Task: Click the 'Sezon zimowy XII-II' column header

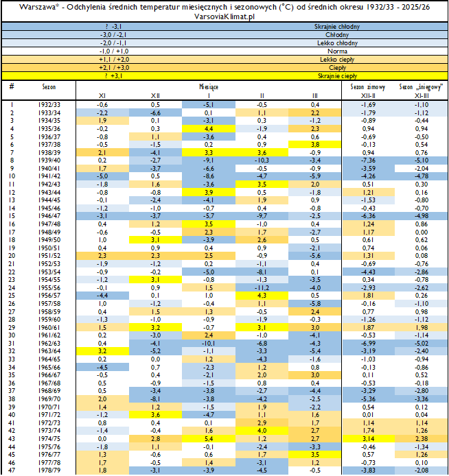Action: coord(368,92)
